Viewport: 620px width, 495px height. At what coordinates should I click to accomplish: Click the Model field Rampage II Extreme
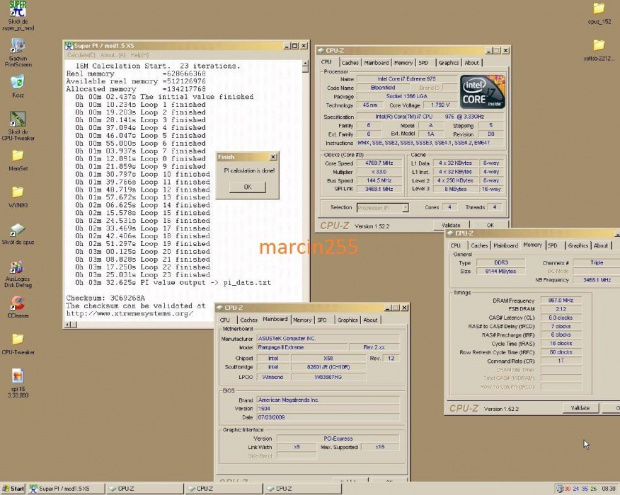pos(302,348)
